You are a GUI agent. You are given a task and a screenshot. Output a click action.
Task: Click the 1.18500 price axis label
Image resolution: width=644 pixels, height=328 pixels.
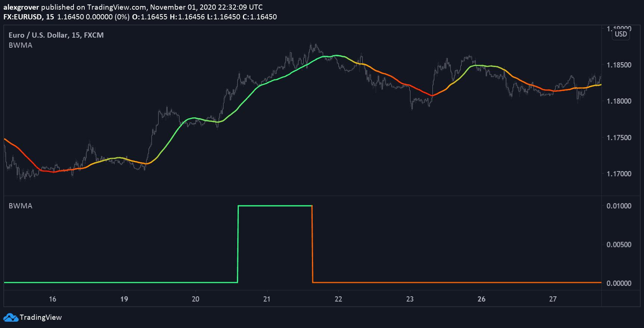tap(619, 65)
